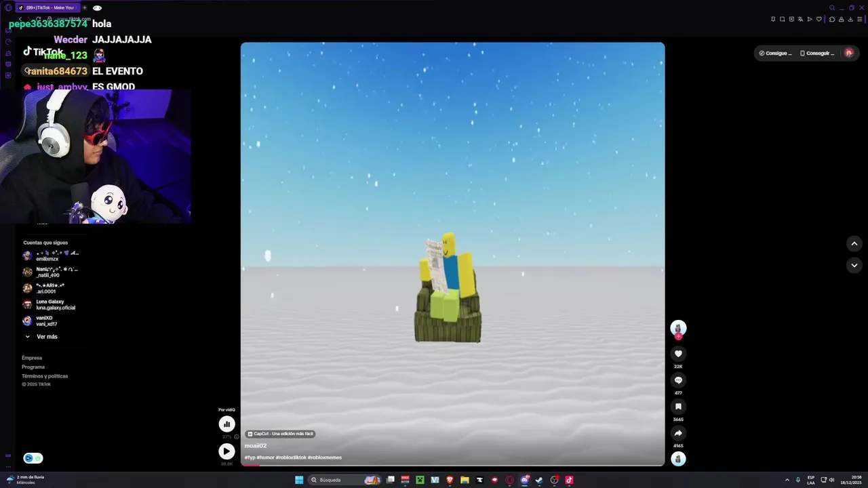The width and height of the screenshot is (868, 488).
Task: Go to the next video with down chevron
Action: tap(854, 265)
